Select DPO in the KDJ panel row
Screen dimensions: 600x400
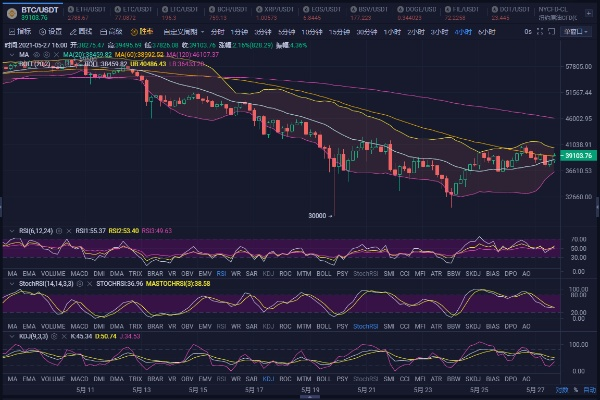coord(511,379)
